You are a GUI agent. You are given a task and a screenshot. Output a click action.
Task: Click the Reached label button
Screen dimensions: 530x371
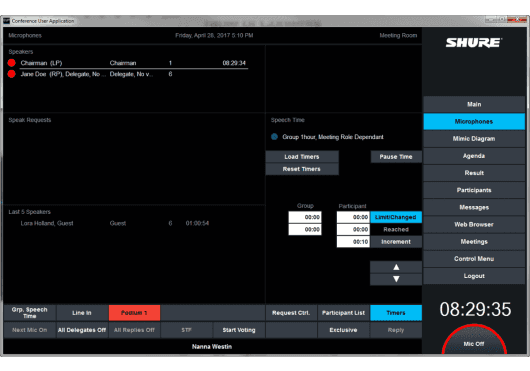(x=396, y=230)
